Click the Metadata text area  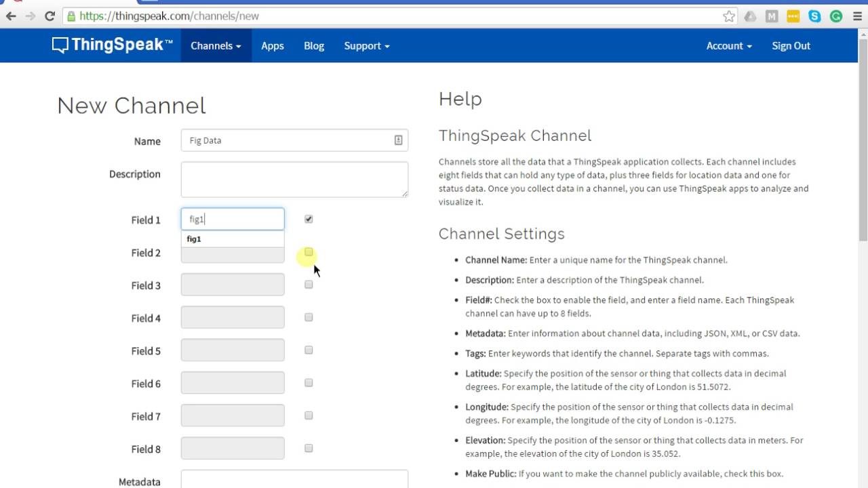(294, 479)
